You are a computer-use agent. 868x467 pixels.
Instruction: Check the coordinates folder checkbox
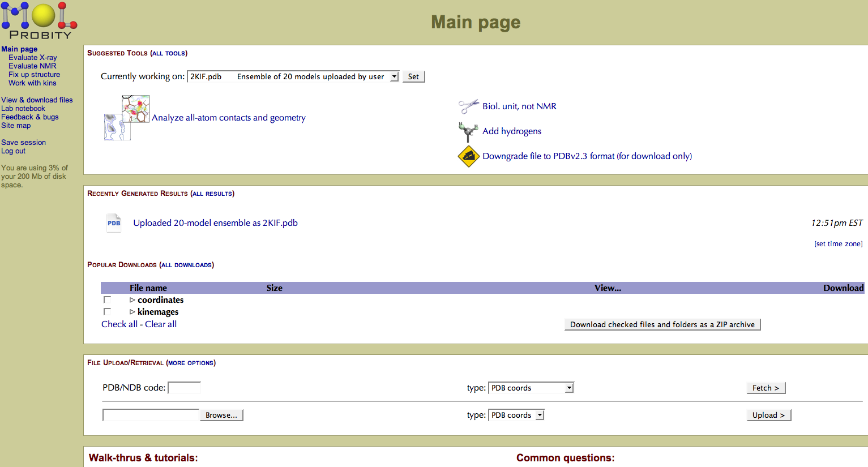[107, 300]
